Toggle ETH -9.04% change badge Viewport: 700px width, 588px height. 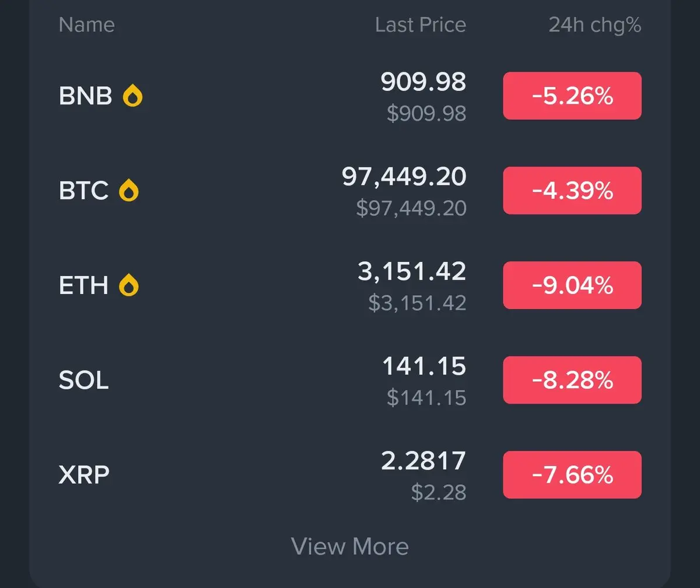click(572, 285)
